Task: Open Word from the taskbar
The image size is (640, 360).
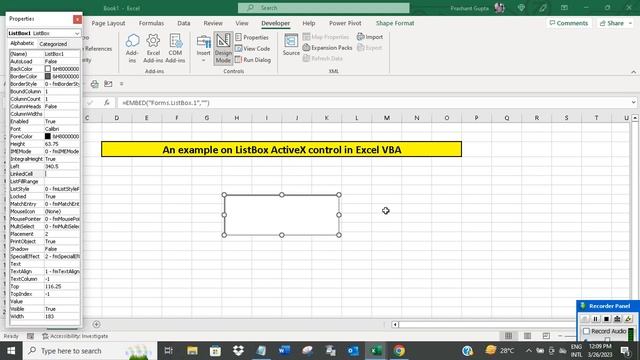Action: click(284, 351)
